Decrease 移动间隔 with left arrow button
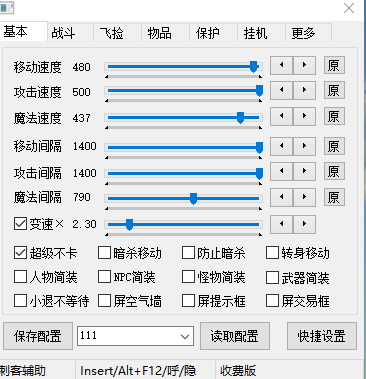This screenshot has height=379, width=366. click(281, 146)
